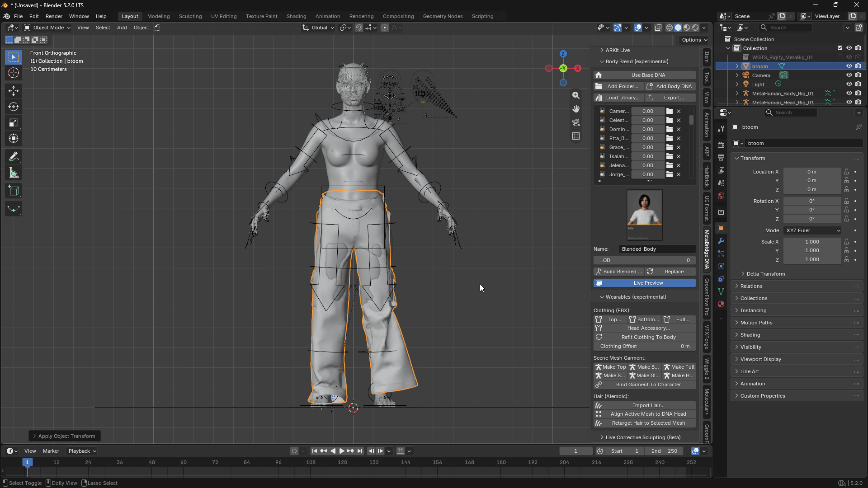The image size is (868, 488).
Task: Select the Cursor tool in the toolbar
Action: click(x=14, y=73)
